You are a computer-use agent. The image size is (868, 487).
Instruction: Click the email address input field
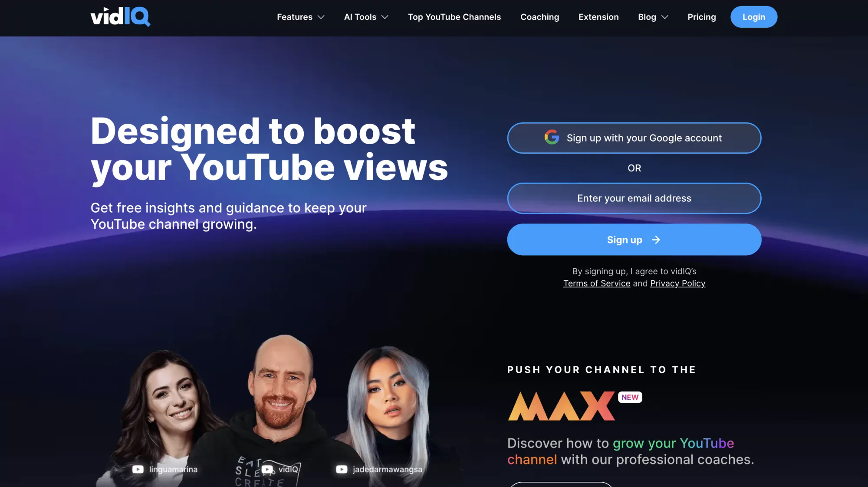(x=634, y=198)
